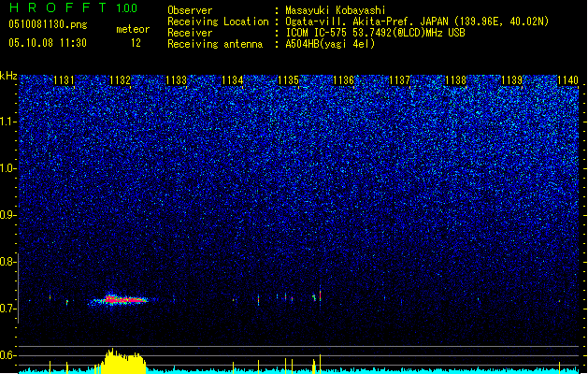Click the 1133 time marker
588x374 pixels.
(x=177, y=80)
